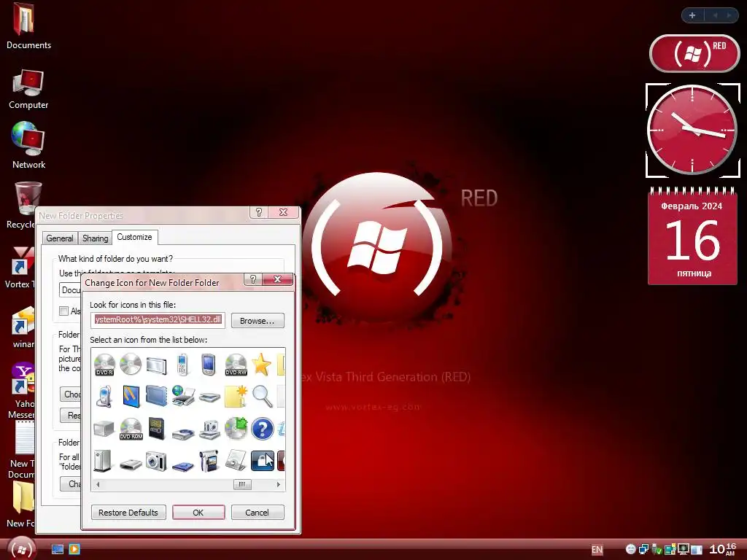
Task: Choose the magnifying glass search icon
Action: coord(262,397)
